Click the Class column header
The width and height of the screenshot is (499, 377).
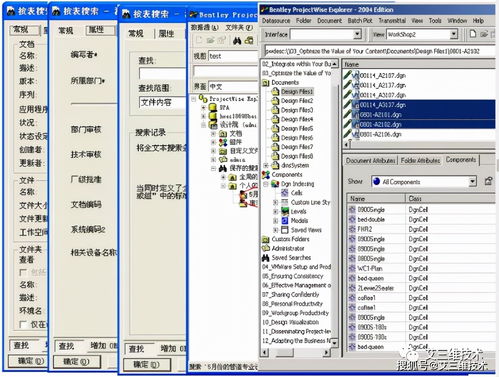point(451,198)
